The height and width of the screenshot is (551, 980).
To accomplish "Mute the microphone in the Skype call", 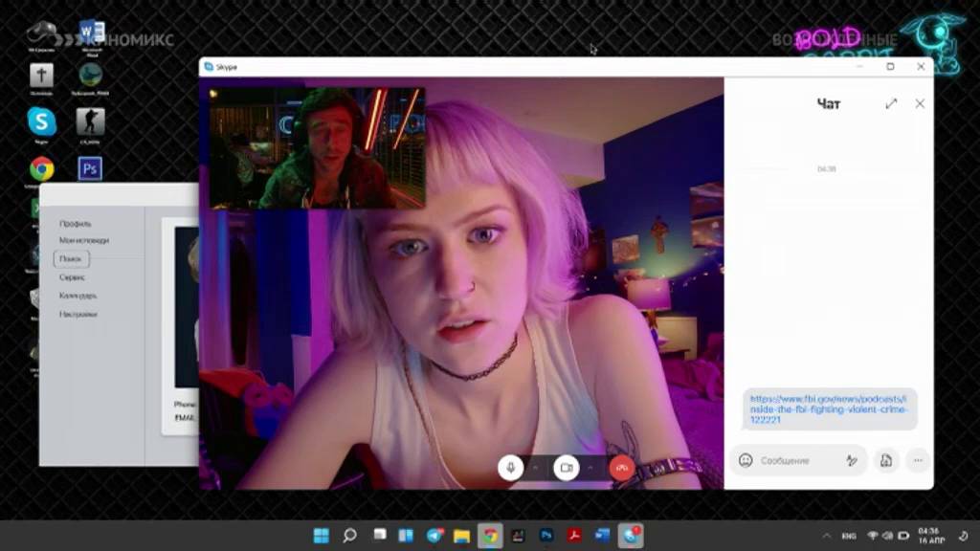I will click(x=511, y=467).
